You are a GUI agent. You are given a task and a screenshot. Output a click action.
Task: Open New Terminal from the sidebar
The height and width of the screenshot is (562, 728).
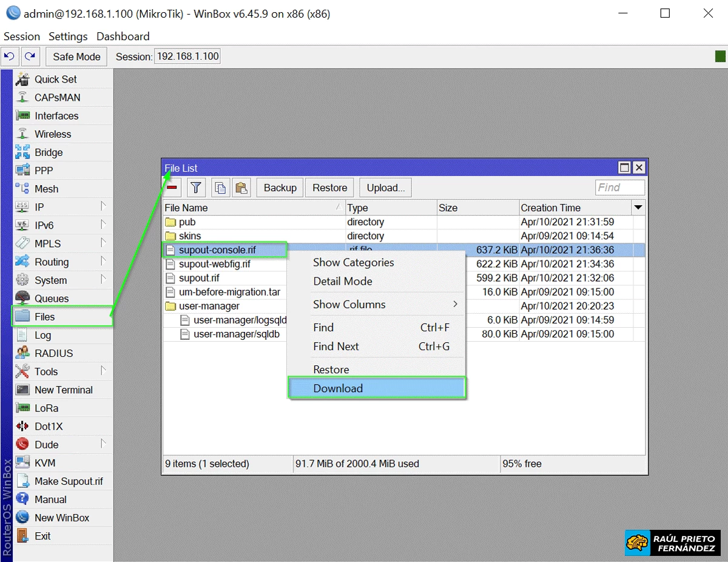point(63,389)
